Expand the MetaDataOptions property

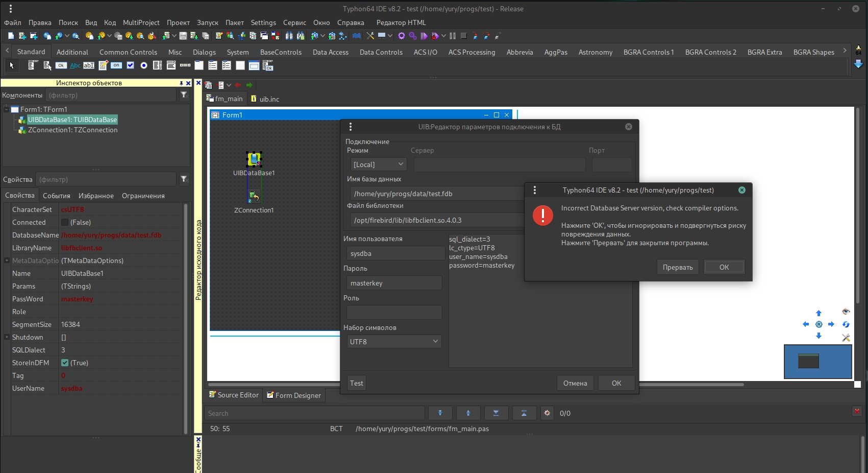click(7, 261)
